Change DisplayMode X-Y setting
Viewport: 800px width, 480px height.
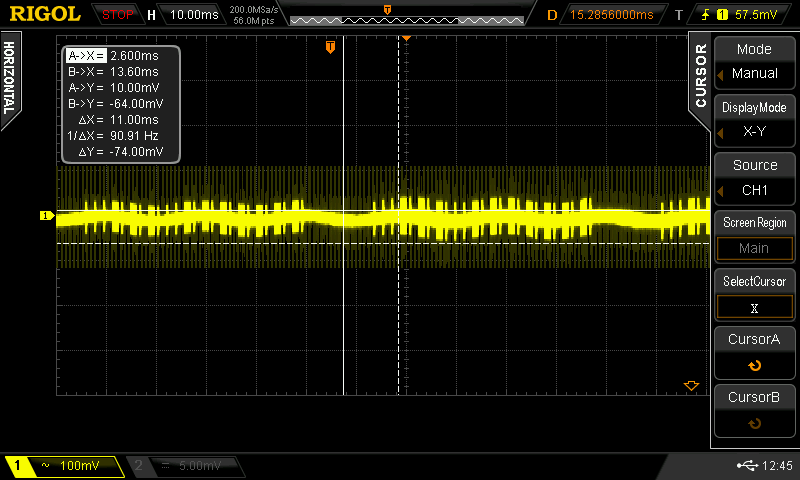coord(754,119)
